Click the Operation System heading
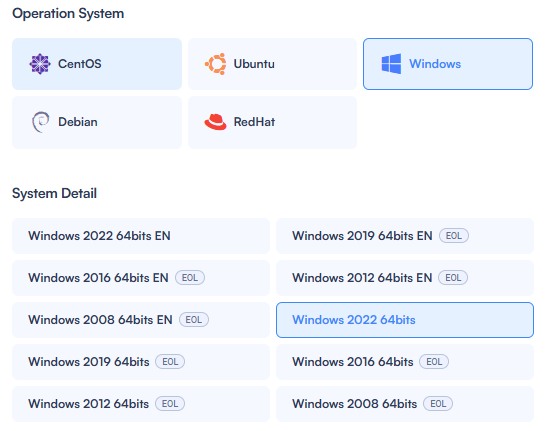Viewport: 546px width, 431px height. click(68, 14)
